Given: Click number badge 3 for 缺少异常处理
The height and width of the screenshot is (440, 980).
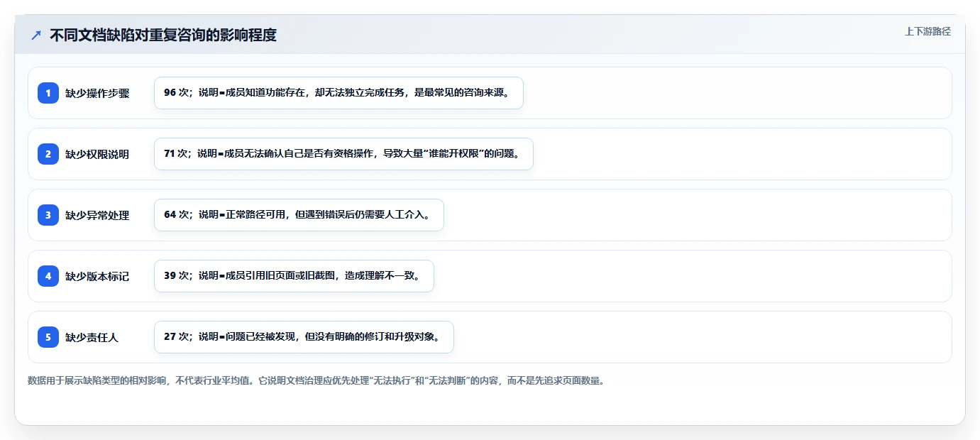Looking at the screenshot, I should point(48,215).
